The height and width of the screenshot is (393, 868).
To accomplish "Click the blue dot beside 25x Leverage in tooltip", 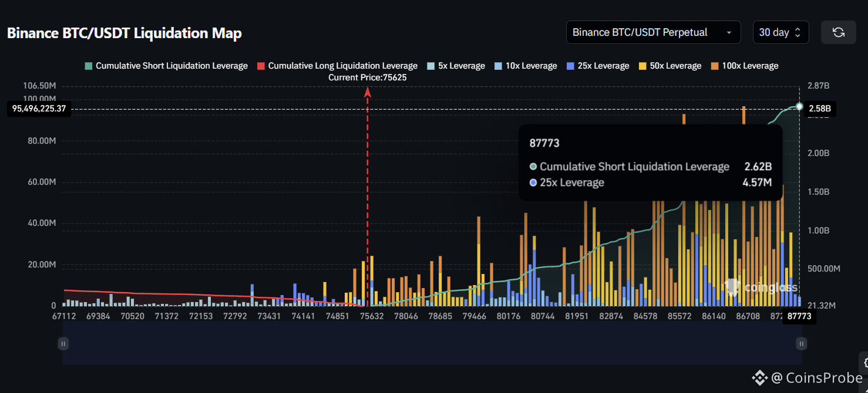I will [534, 182].
